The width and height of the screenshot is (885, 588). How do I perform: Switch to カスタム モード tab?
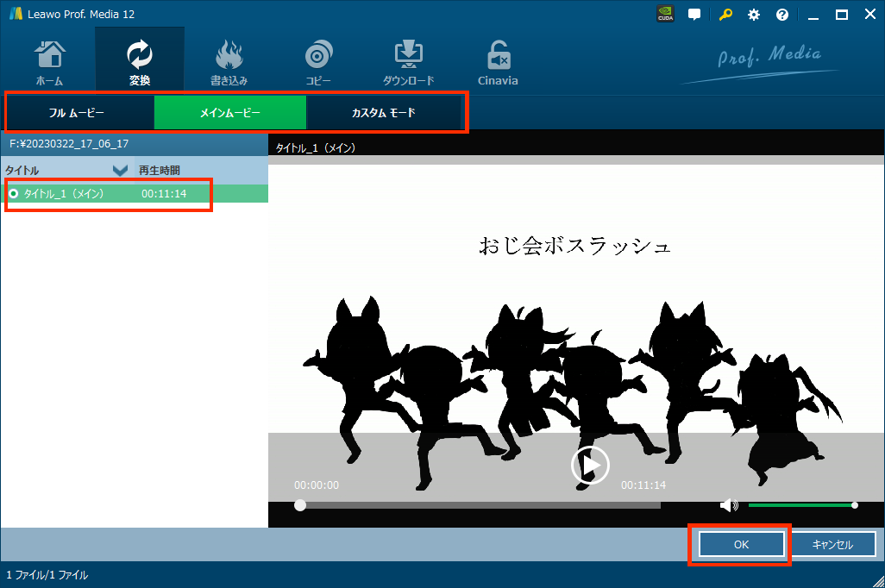(x=383, y=113)
